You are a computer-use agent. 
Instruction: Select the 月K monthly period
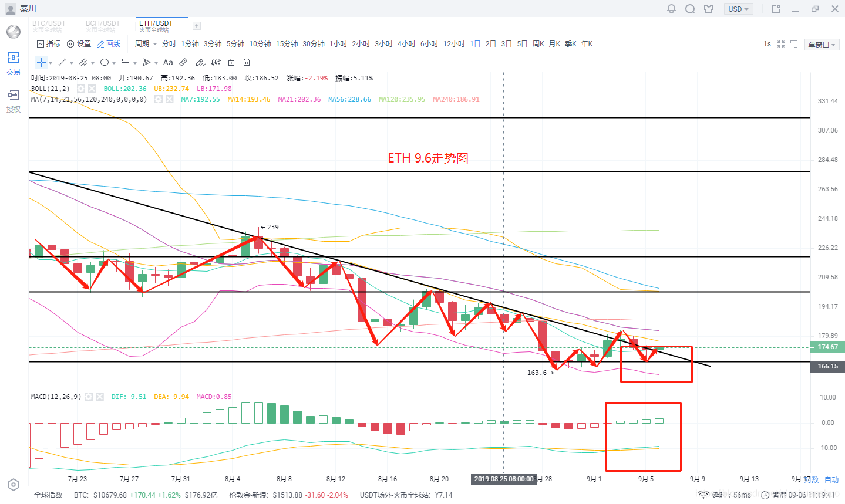click(x=554, y=44)
